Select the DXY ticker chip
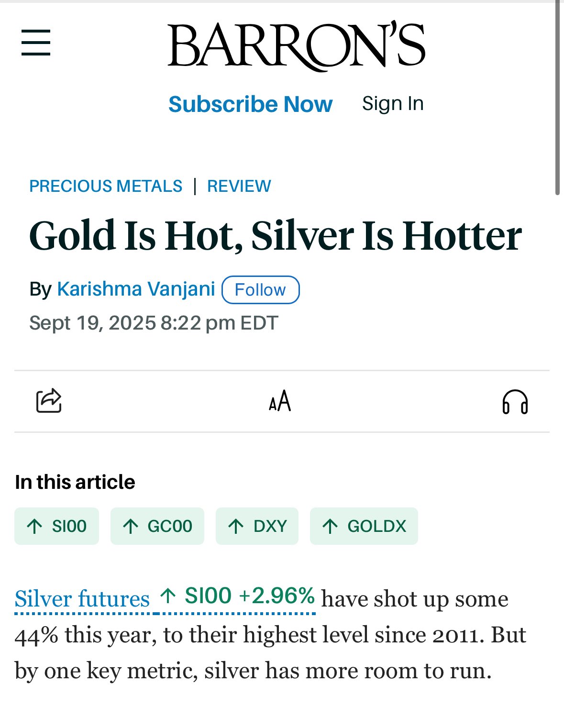Image resolution: width=564 pixels, height=728 pixels. coord(257,526)
